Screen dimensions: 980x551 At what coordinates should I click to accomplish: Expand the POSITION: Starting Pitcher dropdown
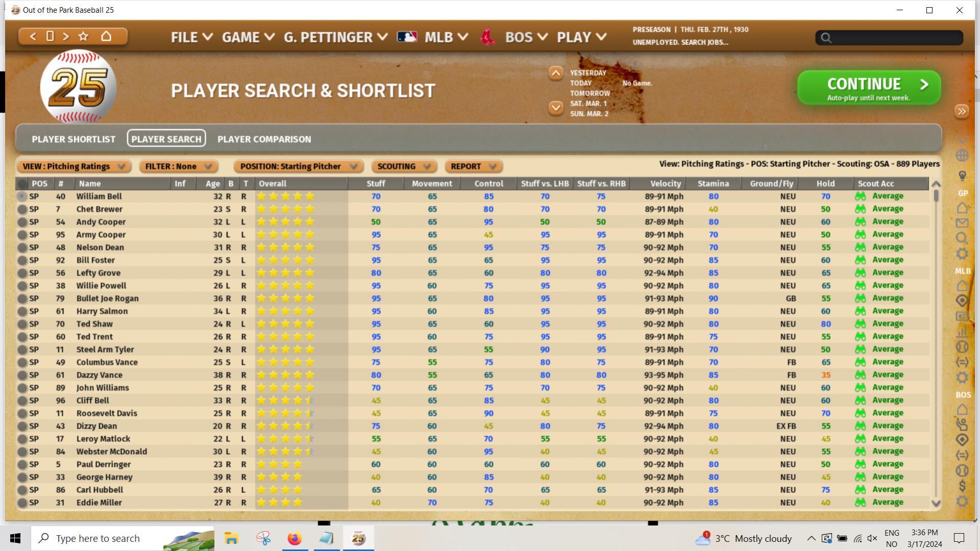point(298,166)
